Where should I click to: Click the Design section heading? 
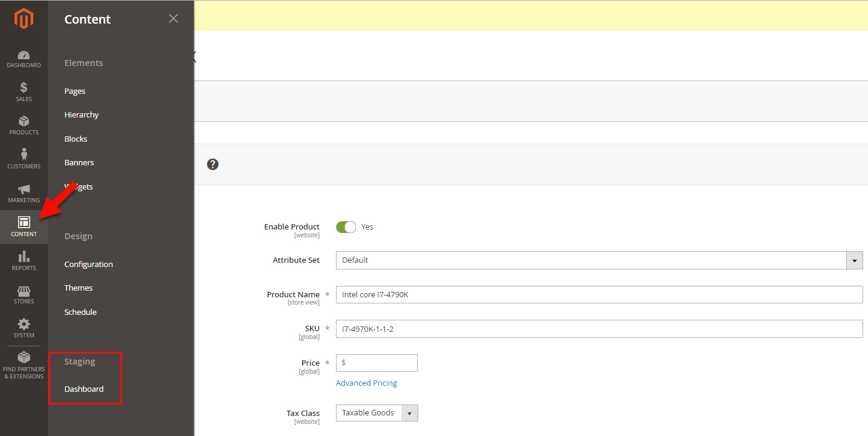(79, 236)
